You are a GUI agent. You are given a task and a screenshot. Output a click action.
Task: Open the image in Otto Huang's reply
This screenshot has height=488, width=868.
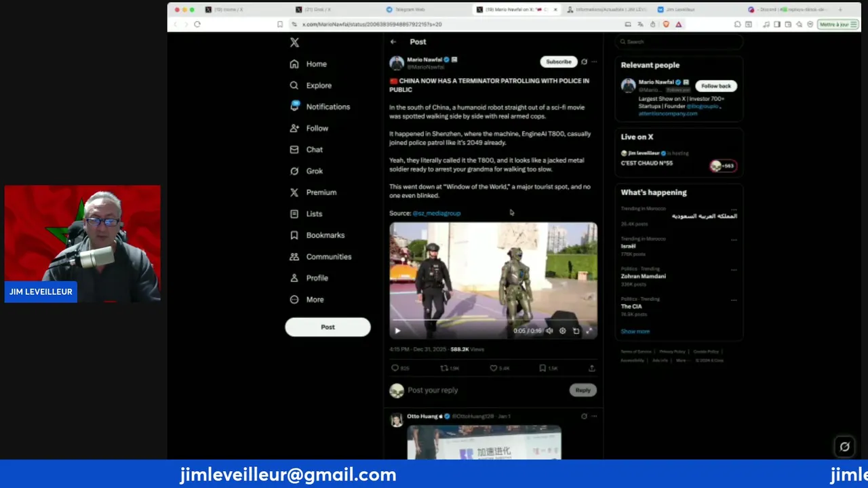tap(484, 442)
